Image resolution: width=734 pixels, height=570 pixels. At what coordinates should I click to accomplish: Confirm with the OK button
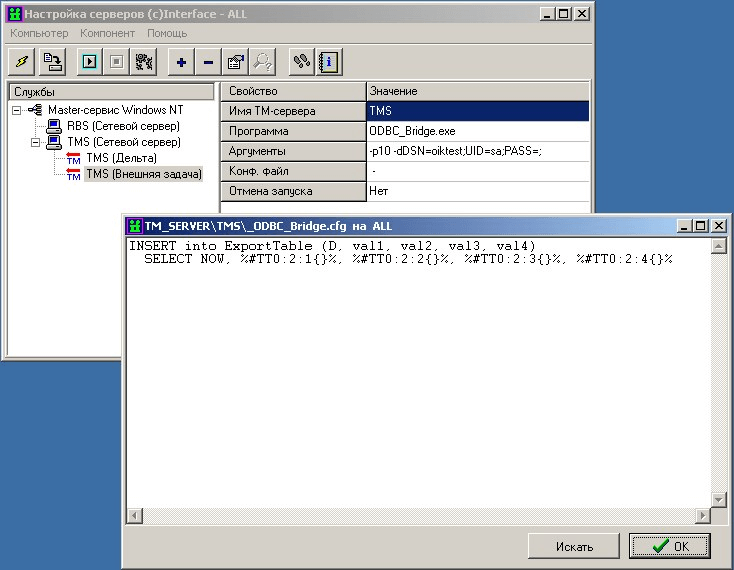click(669, 546)
